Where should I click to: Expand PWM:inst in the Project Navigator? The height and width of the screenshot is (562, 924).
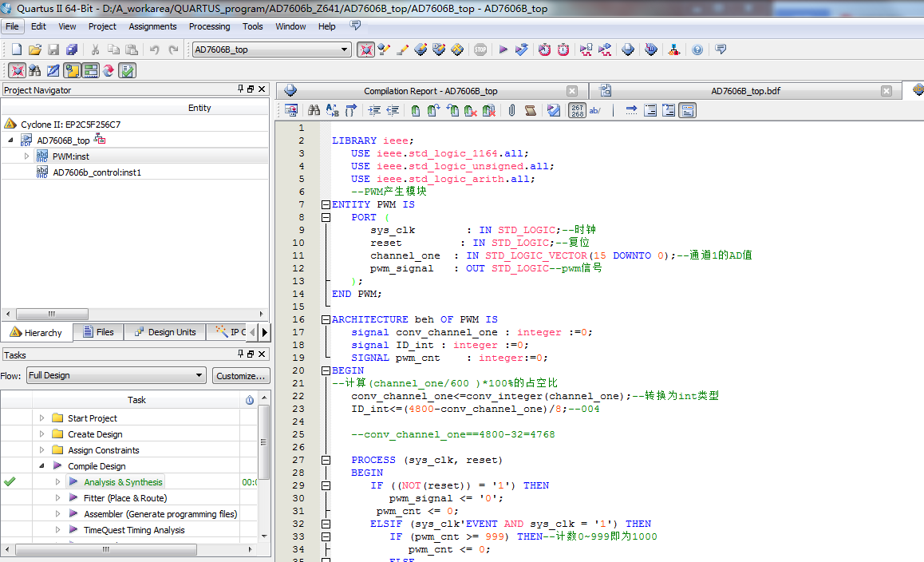[25, 156]
